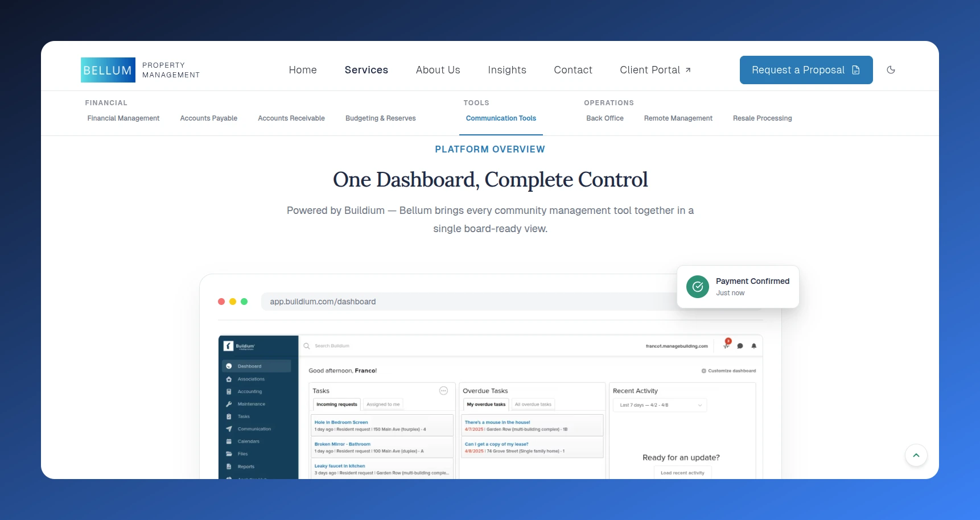
Task: Open Remote Management service
Action: click(x=678, y=118)
